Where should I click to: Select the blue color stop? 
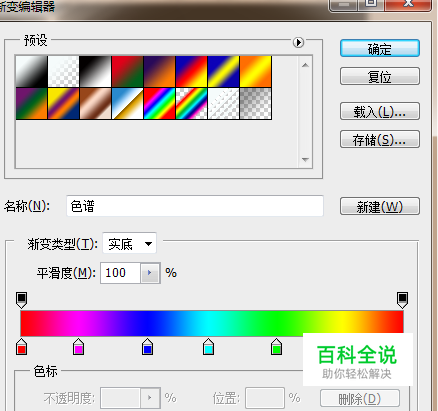[x=147, y=347]
